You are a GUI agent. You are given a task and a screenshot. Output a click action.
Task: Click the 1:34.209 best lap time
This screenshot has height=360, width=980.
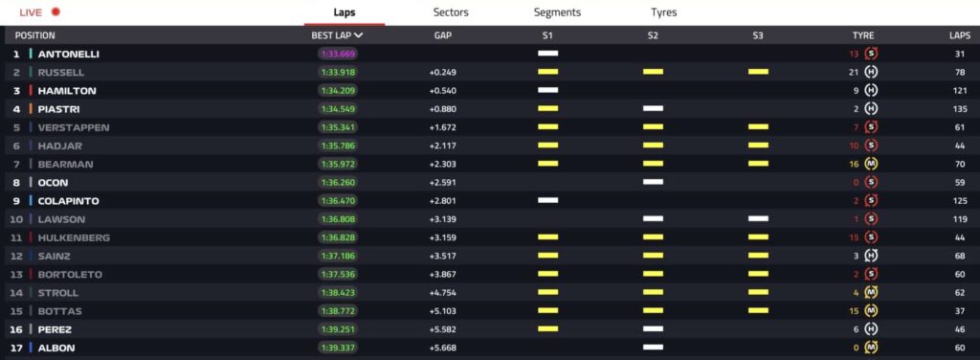[x=338, y=91]
